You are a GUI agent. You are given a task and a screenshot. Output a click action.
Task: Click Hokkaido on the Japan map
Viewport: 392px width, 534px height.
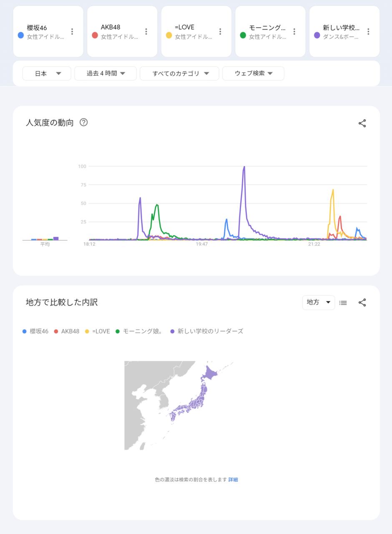(211, 373)
